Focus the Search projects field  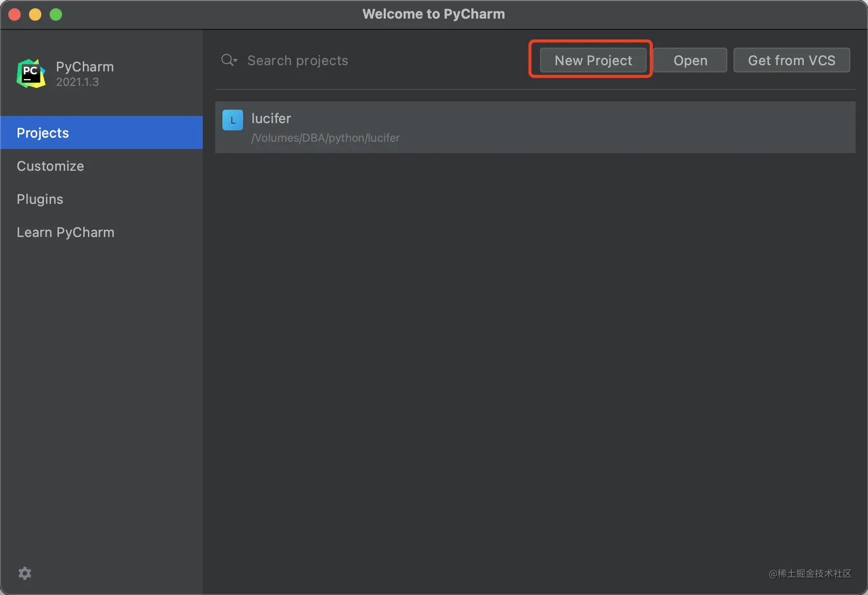(x=383, y=61)
